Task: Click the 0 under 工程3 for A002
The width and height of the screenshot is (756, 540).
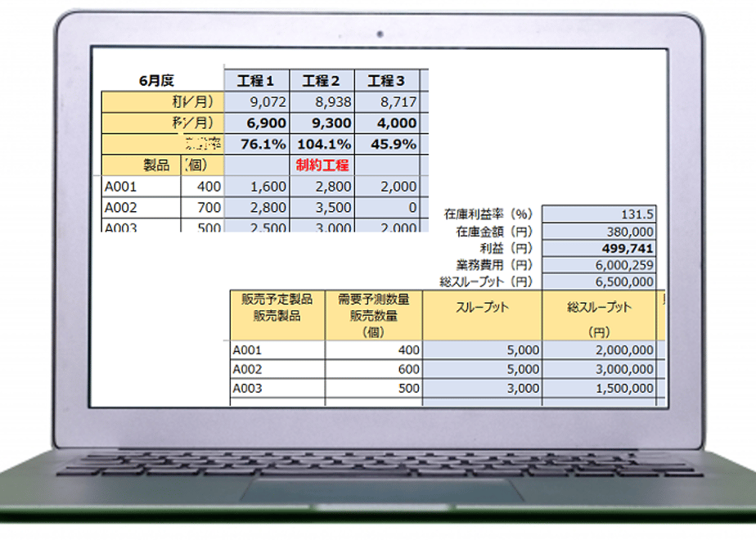Action: click(387, 208)
